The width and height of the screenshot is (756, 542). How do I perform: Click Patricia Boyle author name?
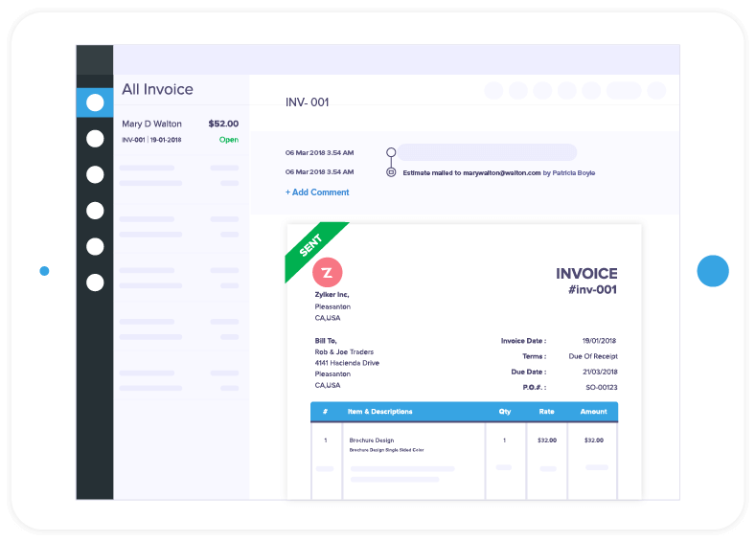click(x=573, y=173)
